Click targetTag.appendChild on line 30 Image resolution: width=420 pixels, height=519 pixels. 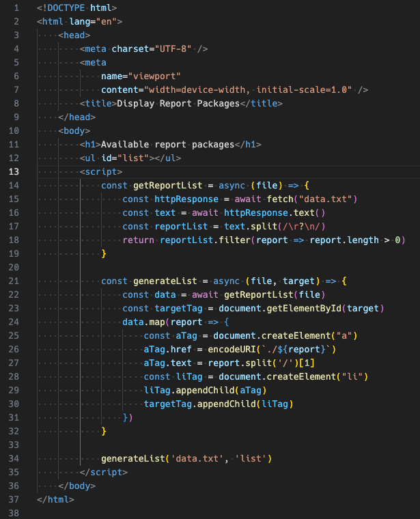199,404
